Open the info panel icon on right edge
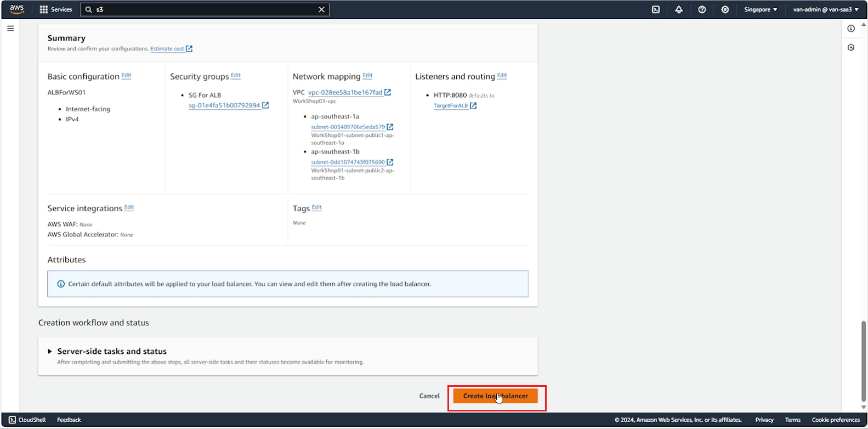 (x=851, y=29)
